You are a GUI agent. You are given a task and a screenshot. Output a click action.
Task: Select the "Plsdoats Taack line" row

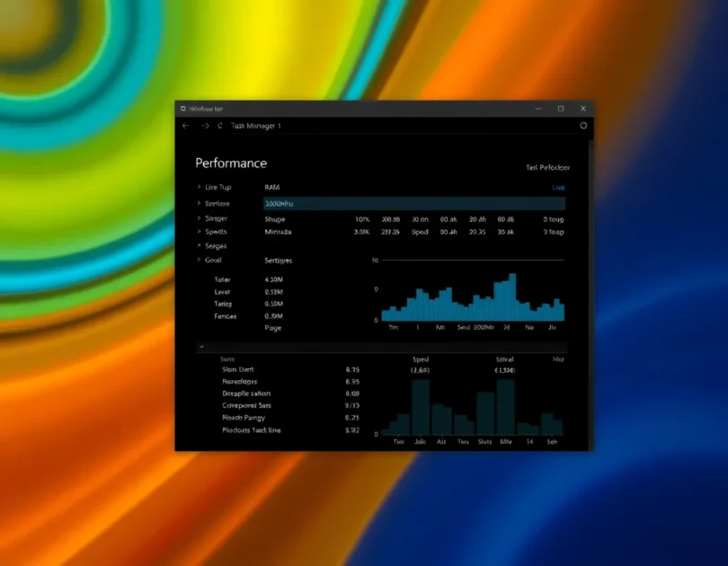[x=251, y=430]
